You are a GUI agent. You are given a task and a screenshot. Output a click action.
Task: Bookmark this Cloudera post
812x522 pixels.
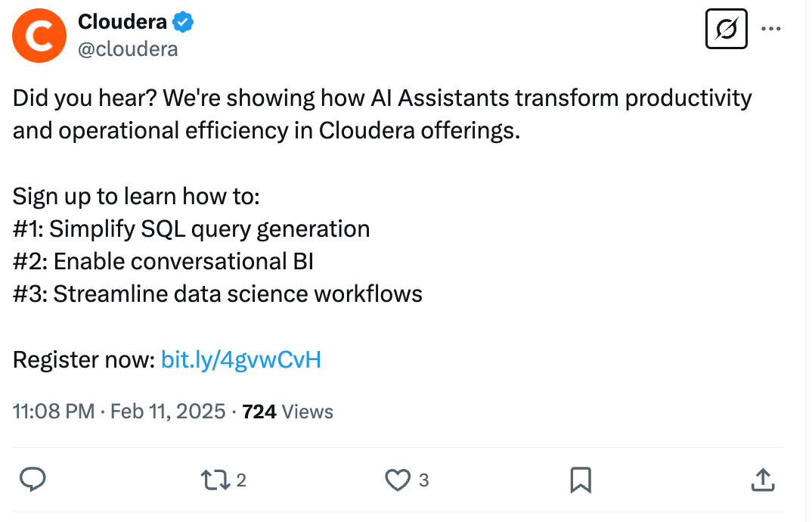580,480
